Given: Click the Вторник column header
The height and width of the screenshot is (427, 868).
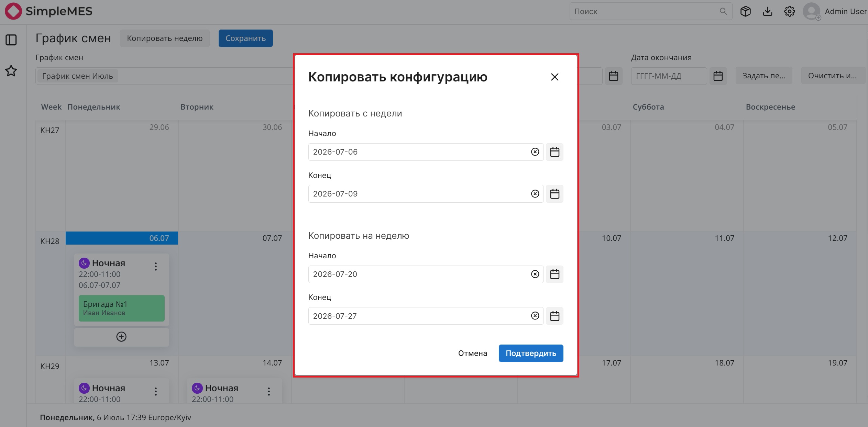Looking at the screenshot, I should click(x=197, y=107).
